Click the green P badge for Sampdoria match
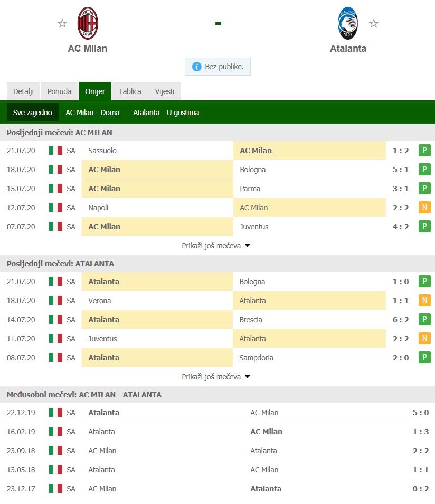The width and height of the screenshot is (435, 504). click(x=424, y=358)
